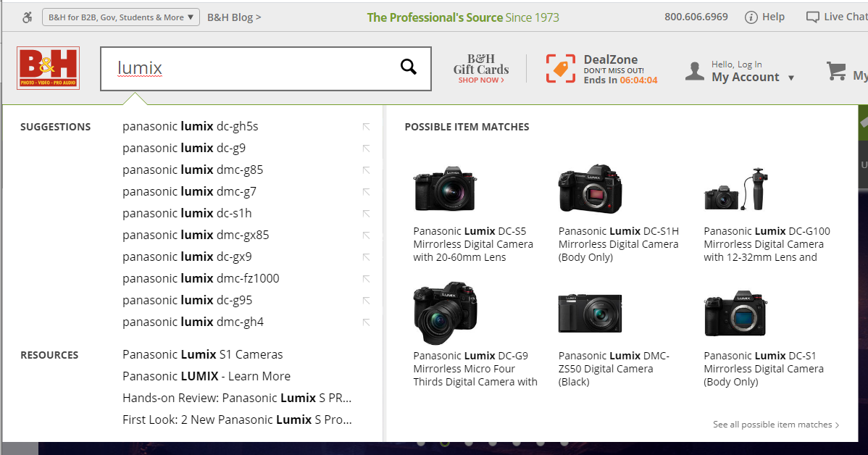The image size is (868, 455).
Task: Click fill-in arrow next to dc-gx9 suggestion
Action: click(x=366, y=256)
